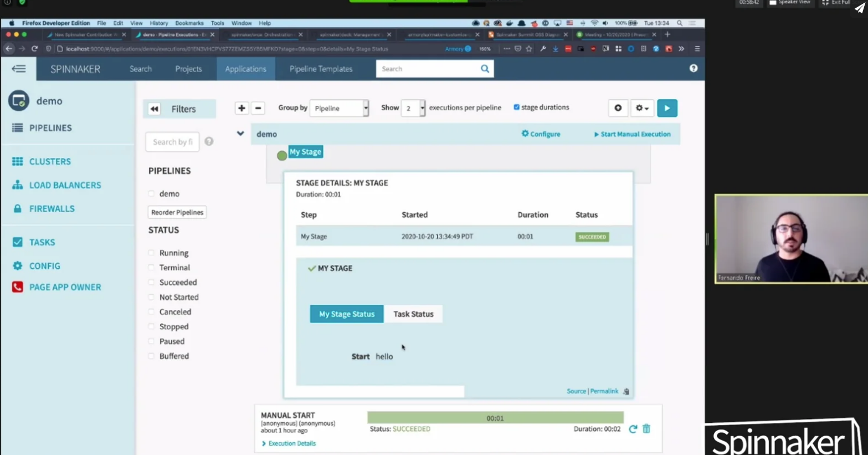Open the Tools menu in the menu bar
This screenshot has height=455, width=868.
(x=217, y=23)
